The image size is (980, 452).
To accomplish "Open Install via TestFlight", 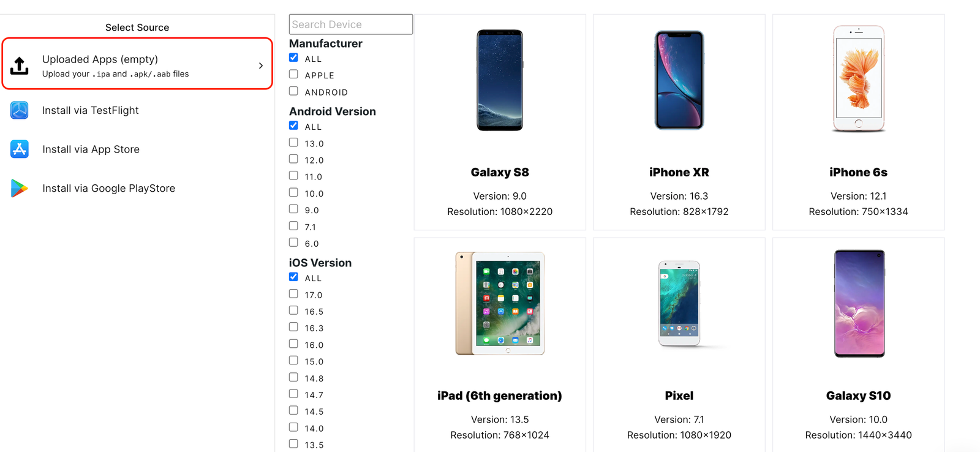I will pyautogui.click(x=90, y=110).
